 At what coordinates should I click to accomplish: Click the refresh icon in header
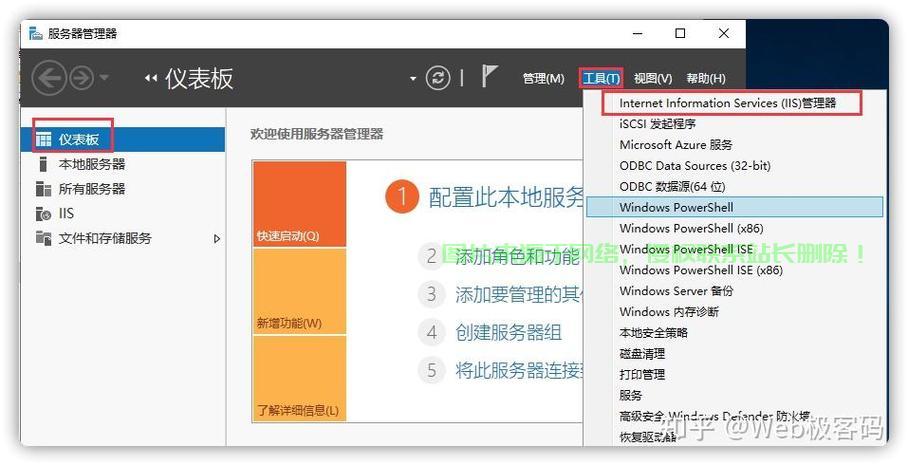coord(438,78)
